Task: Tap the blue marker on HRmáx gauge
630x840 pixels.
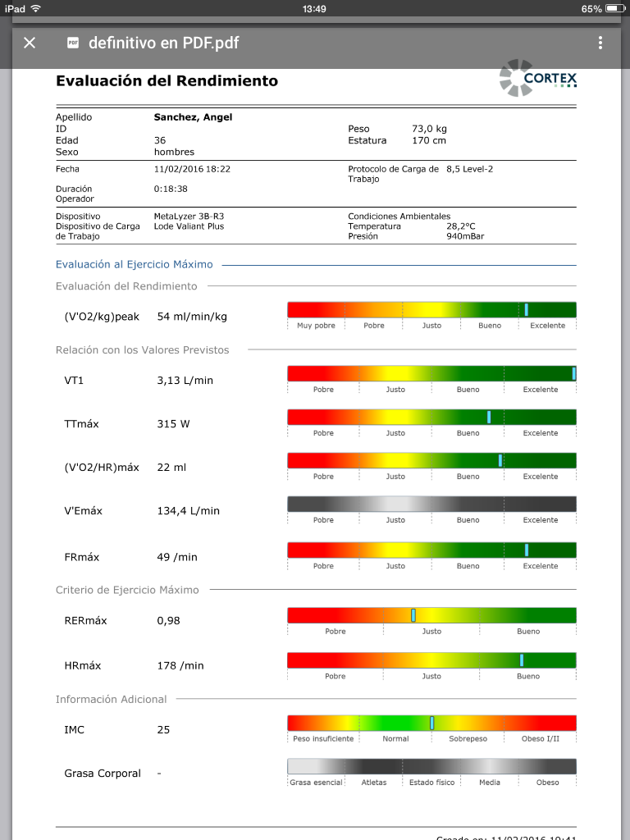Action: 522,660
